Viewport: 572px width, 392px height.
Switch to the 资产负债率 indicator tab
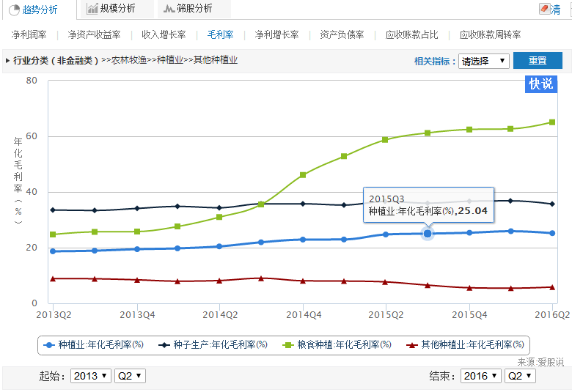342,35
